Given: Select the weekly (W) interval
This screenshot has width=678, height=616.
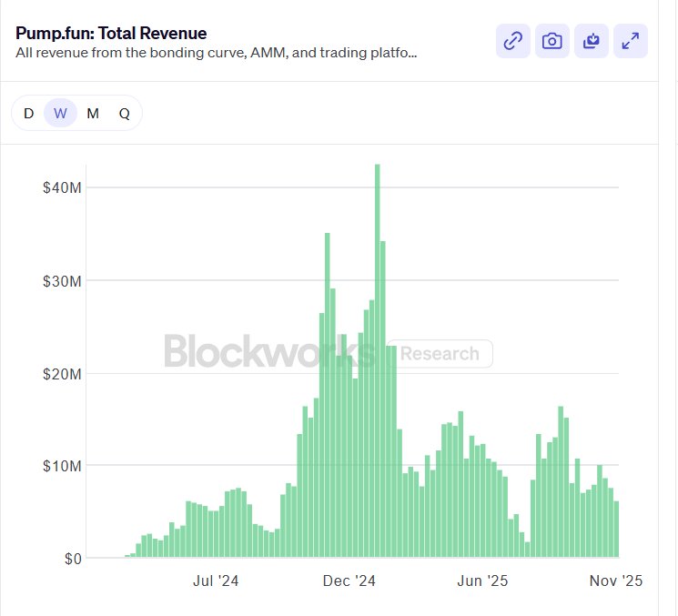Looking at the screenshot, I should (x=60, y=113).
